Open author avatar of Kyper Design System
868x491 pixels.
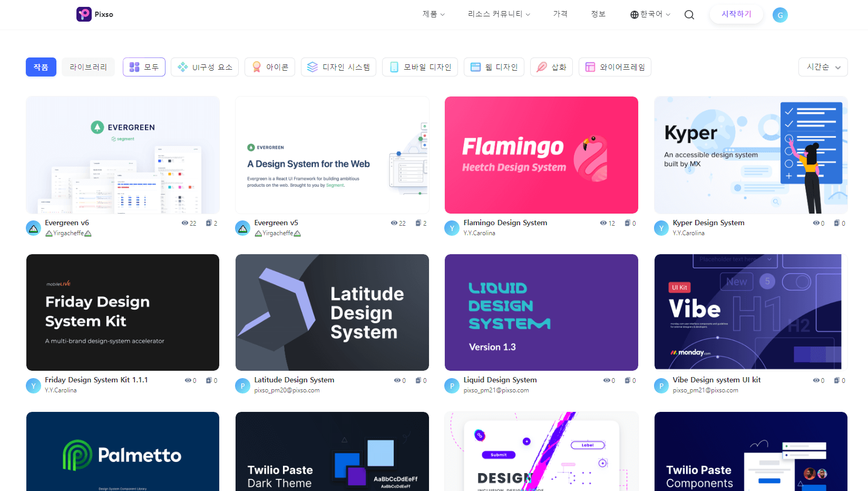661,228
